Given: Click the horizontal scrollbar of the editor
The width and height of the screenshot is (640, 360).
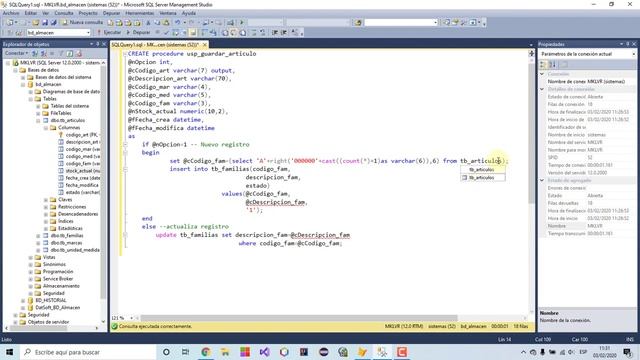Looking at the screenshot, I should click(299, 318).
